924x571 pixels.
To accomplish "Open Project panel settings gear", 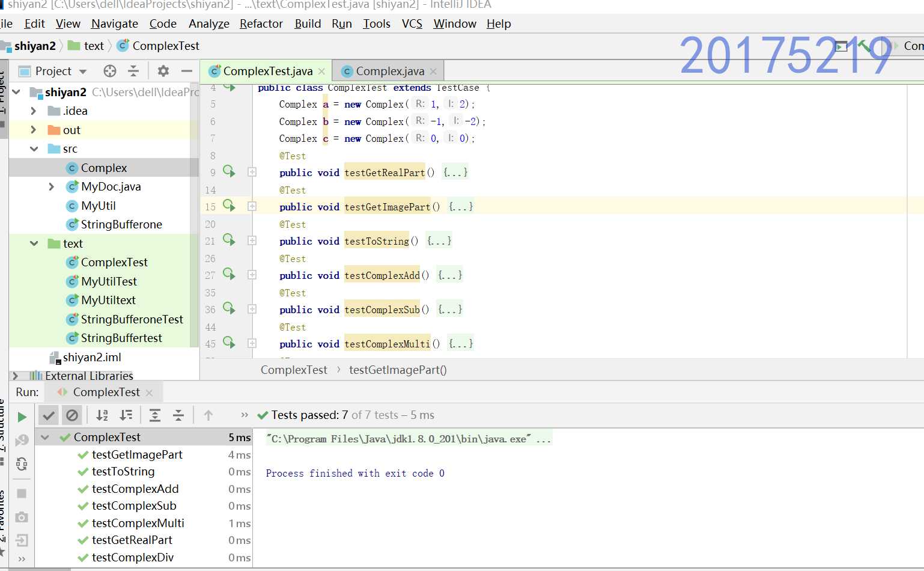I will click(x=163, y=71).
